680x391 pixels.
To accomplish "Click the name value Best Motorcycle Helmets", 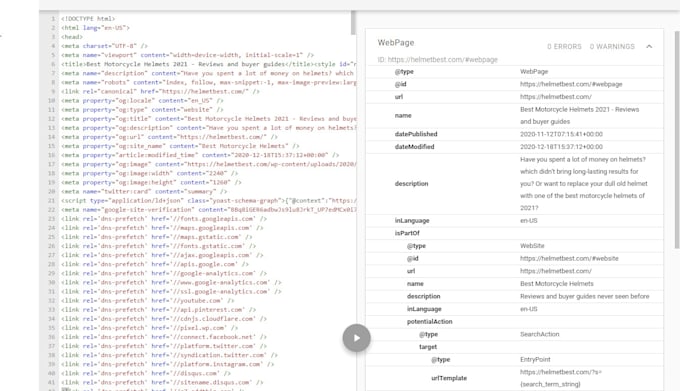I will [x=556, y=283].
